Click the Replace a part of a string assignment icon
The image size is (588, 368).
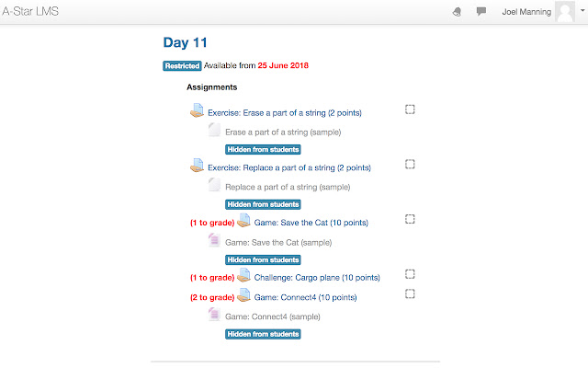pos(197,167)
